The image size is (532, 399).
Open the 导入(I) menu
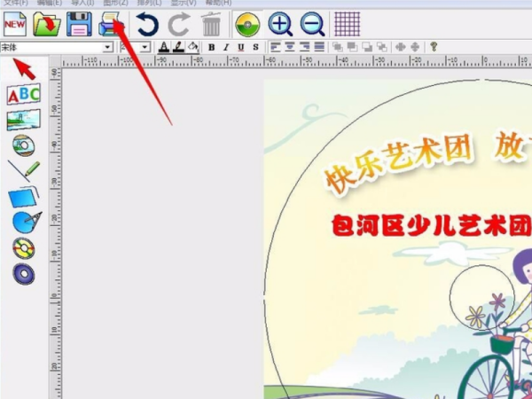[82, 3]
